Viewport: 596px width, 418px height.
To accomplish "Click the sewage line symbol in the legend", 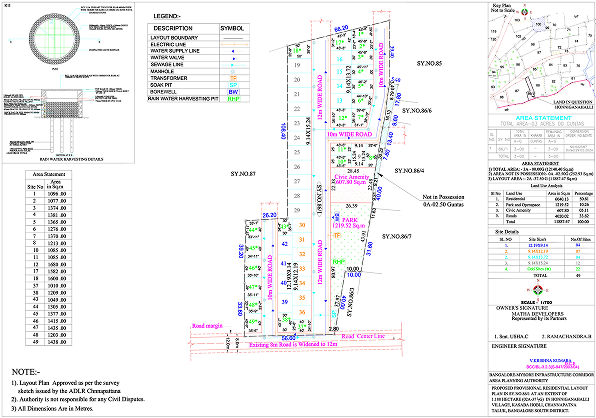I will (234, 65).
